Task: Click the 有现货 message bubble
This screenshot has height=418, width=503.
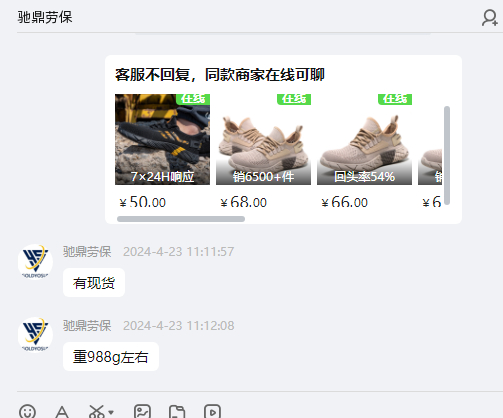Action: 94,283
